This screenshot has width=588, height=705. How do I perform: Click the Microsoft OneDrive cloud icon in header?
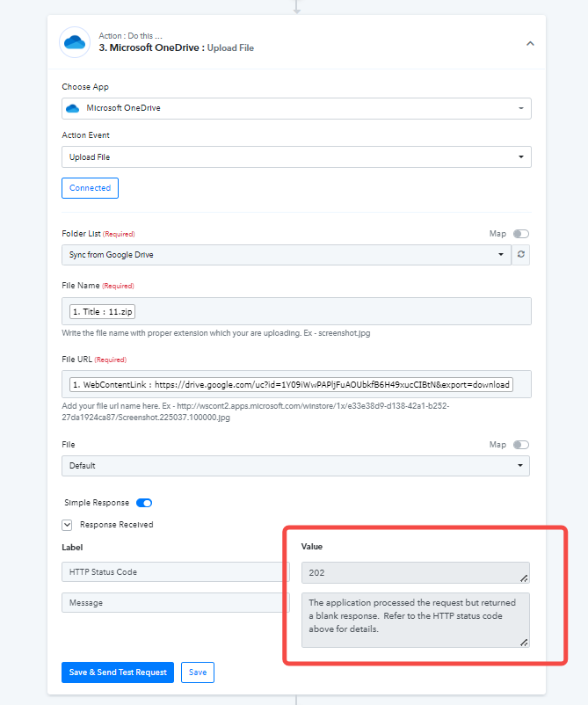75,42
